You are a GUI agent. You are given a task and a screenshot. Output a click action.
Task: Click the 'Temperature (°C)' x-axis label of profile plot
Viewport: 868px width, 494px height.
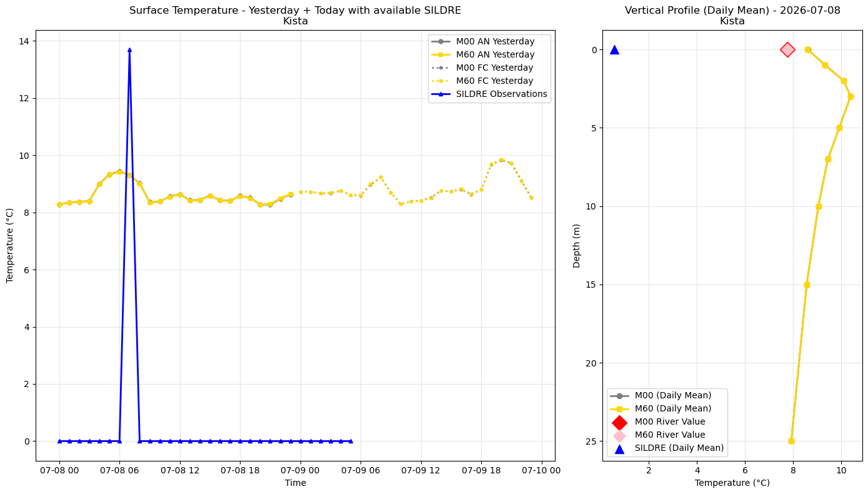(x=732, y=483)
